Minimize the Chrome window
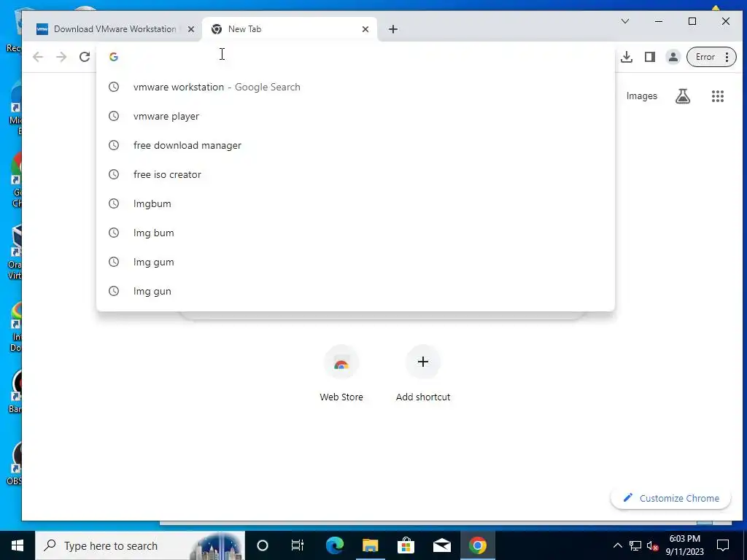The width and height of the screenshot is (747, 560). click(x=659, y=21)
